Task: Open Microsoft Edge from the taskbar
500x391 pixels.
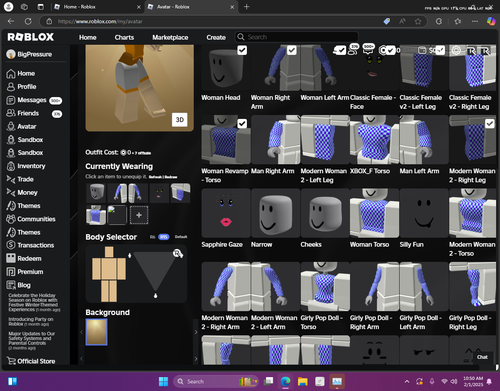Action: tap(285, 381)
